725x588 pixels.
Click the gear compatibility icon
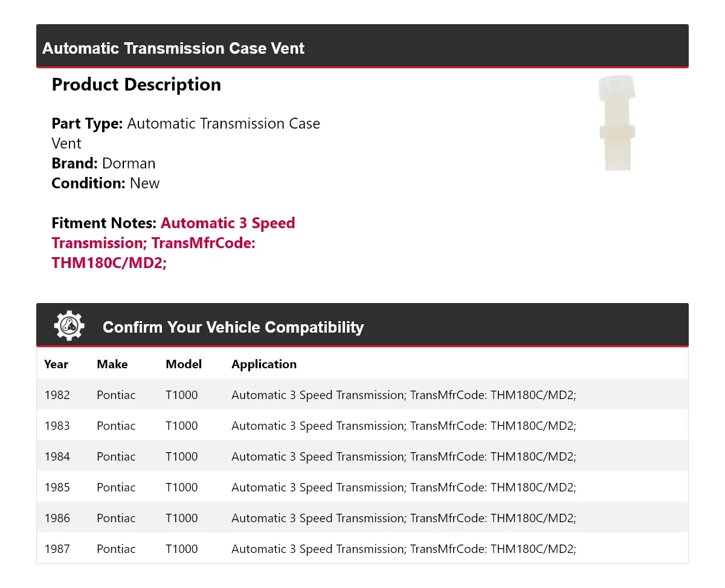pyautogui.click(x=69, y=327)
